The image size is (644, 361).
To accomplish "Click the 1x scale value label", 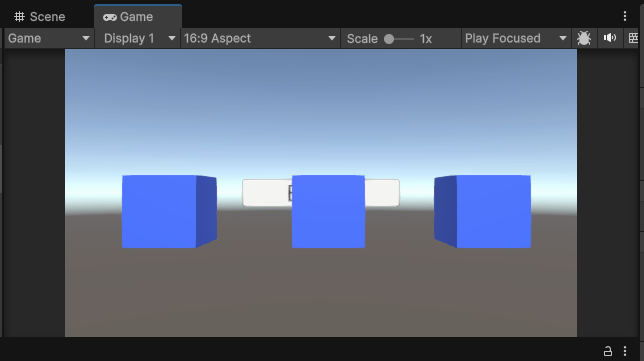I will coord(426,39).
